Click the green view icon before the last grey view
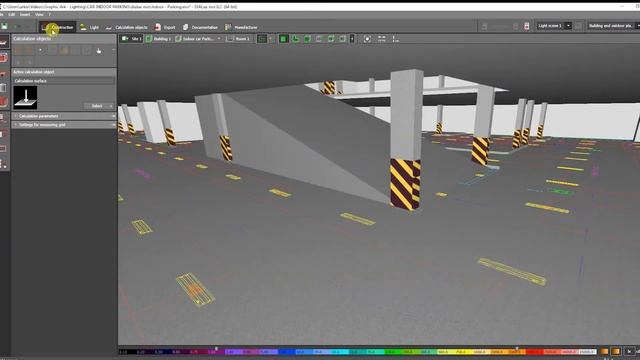This screenshot has height=360, width=640. [331, 39]
